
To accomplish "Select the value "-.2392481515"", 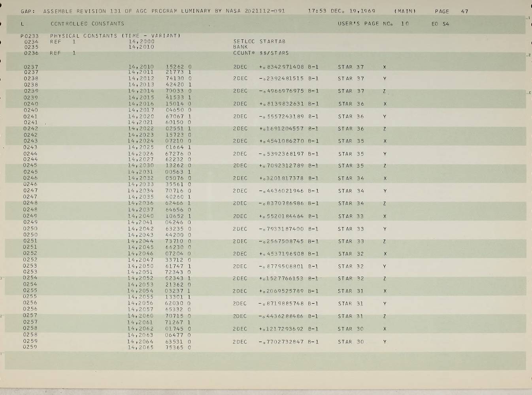I will tap(281, 78).
